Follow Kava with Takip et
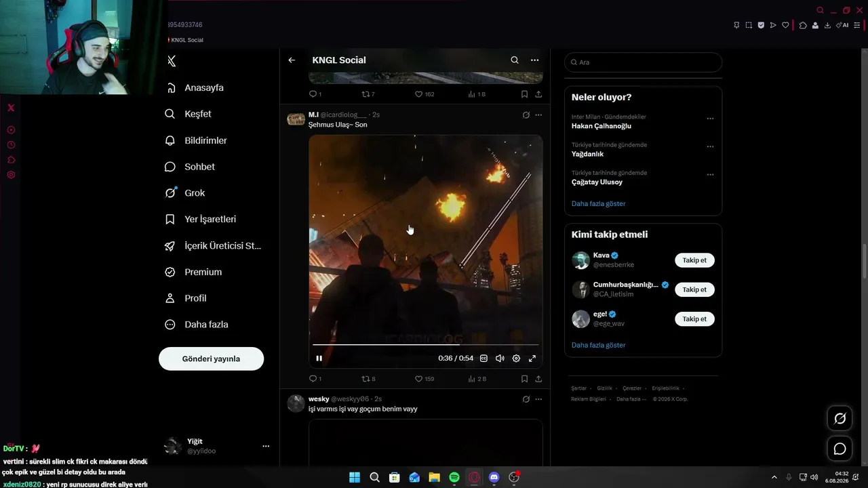This screenshot has width=868, height=488. click(694, 260)
